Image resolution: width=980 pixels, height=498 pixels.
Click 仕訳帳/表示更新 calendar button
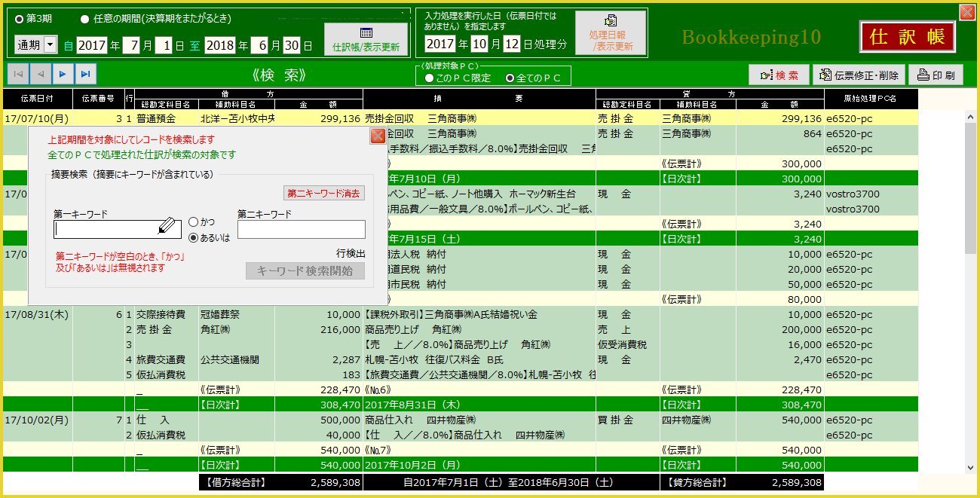(366, 39)
